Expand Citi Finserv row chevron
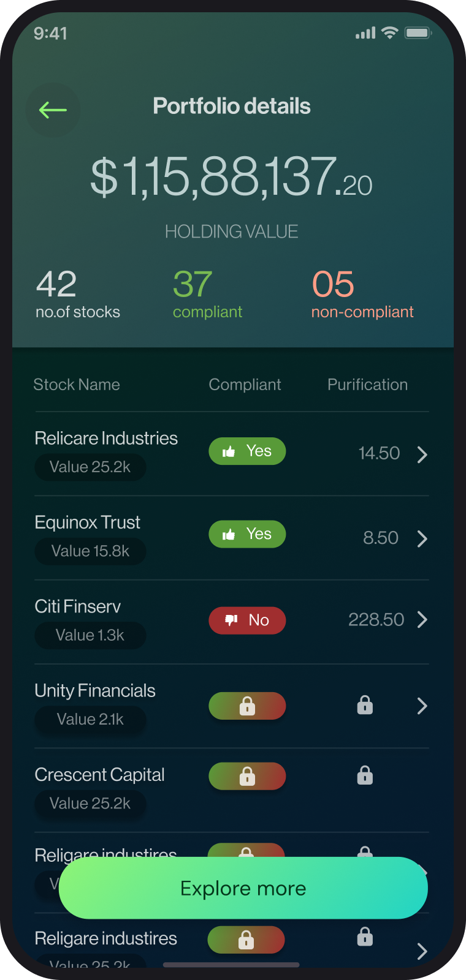Image resolution: width=466 pixels, height=980 pixels. coord(422,620)
